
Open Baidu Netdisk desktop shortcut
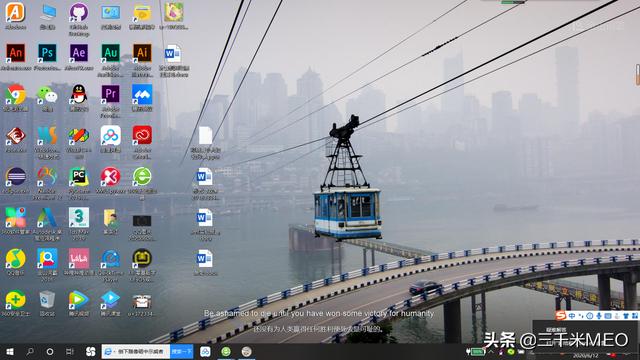(111, 136)
